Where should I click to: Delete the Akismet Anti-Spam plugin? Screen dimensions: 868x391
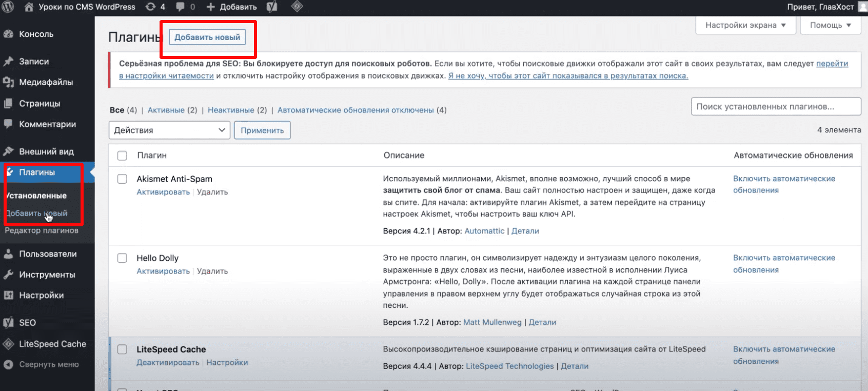coord(212,192)
